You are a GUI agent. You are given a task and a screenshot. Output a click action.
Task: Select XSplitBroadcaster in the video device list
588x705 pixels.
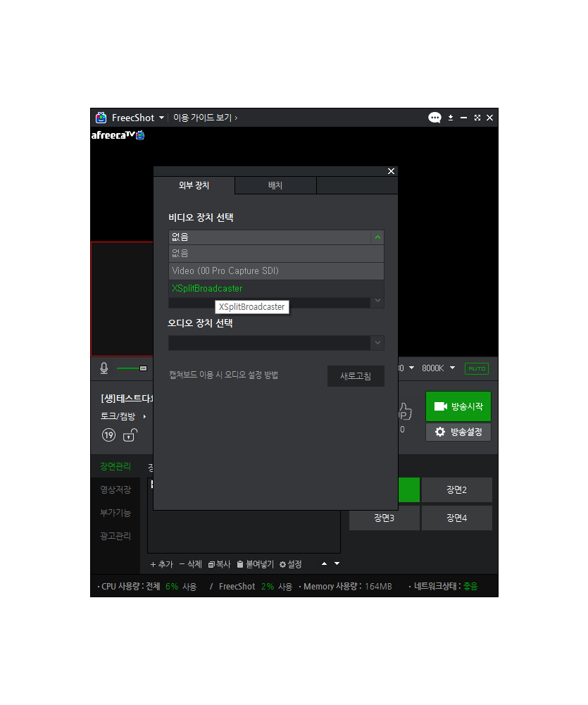[276, 288]
